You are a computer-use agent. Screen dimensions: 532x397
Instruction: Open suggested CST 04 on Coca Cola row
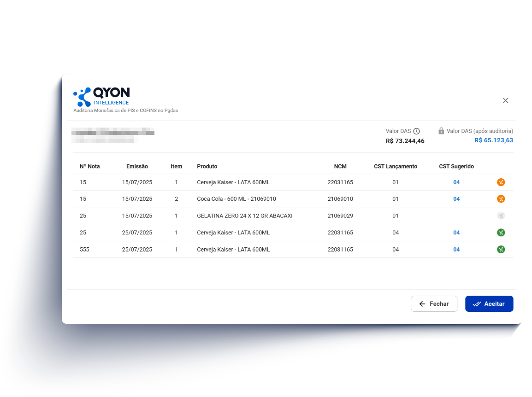(x=456, y=199)
